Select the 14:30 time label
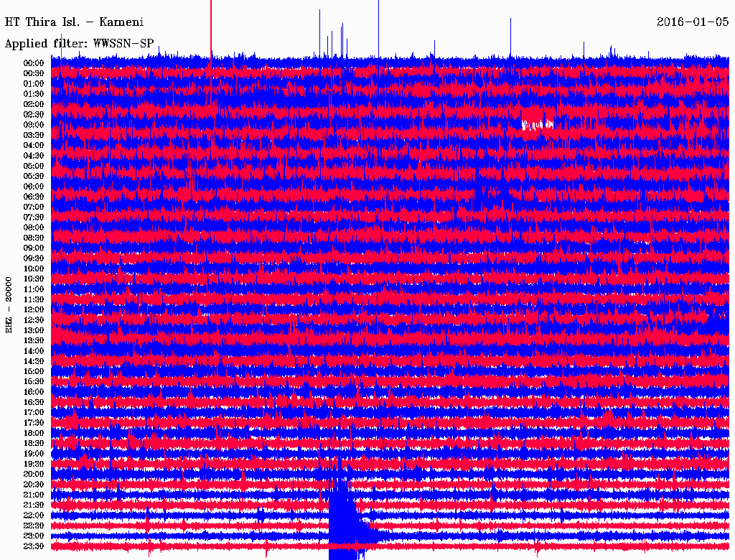735x560 pixels. [x=34, y=361]
